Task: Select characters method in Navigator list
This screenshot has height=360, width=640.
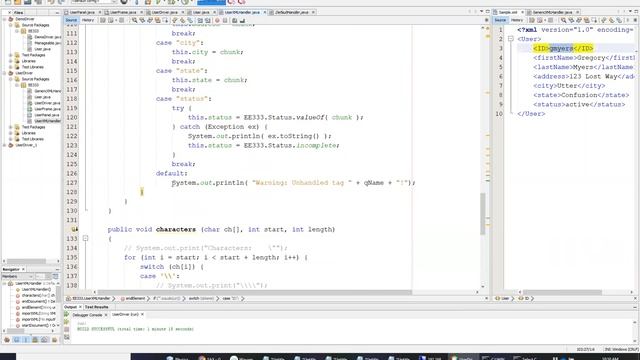Action: (x=38, y=295)
